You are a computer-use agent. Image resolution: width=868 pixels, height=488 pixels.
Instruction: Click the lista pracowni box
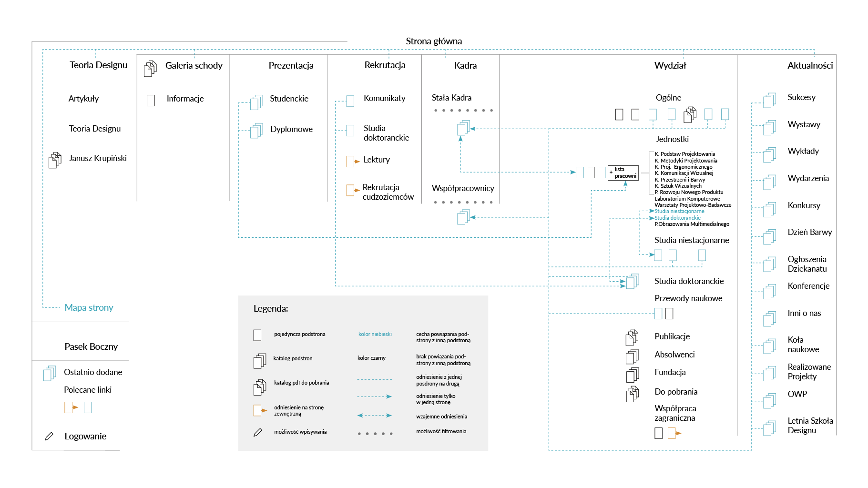(x=623, y=173)
